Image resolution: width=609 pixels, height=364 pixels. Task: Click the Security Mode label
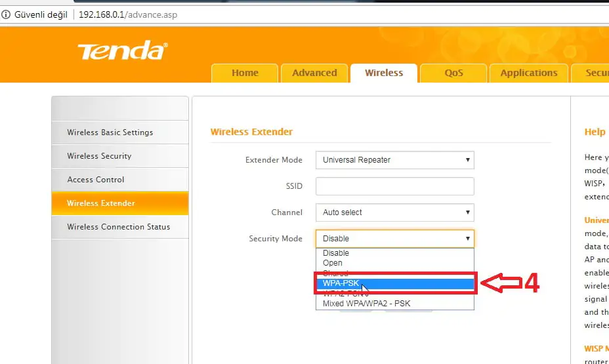pyautogui.click(x=276, y=239)
